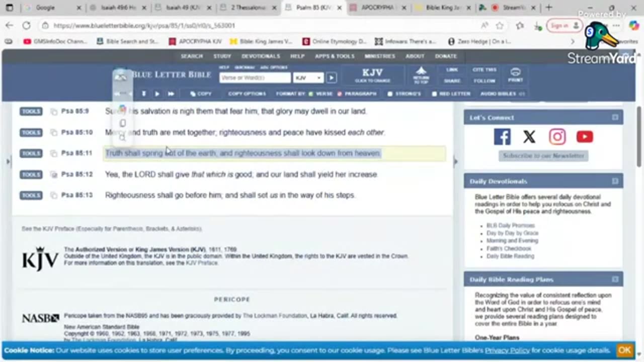Click copy icon beside Psa 85:12
This screenshot has width=644, height=362.
(54, 174)
